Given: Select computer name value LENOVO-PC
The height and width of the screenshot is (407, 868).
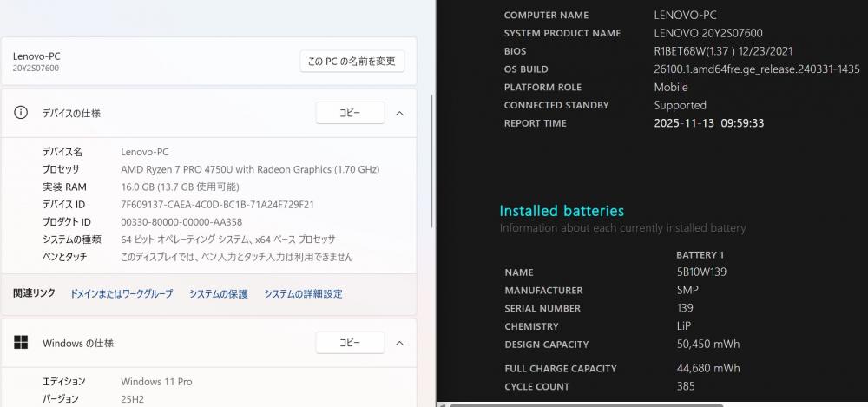Looking at the screenshot, I should (x=685, y=16).
